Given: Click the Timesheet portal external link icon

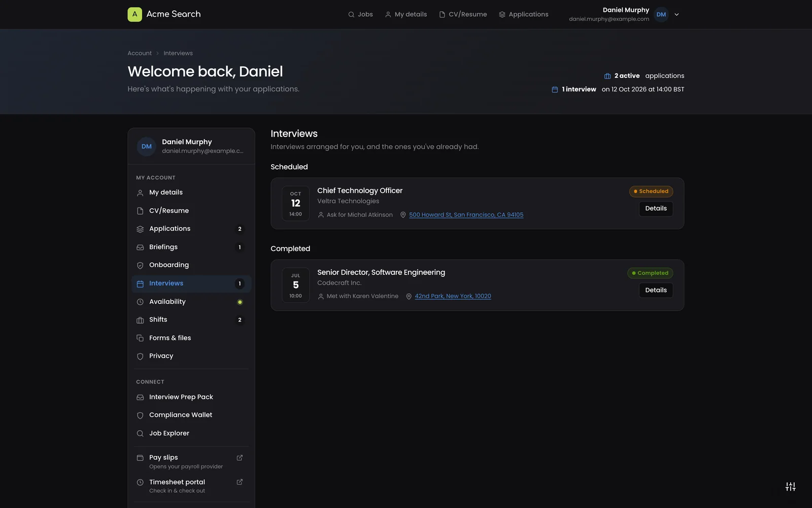Looking at the screenshot, I should pos(240,482).
